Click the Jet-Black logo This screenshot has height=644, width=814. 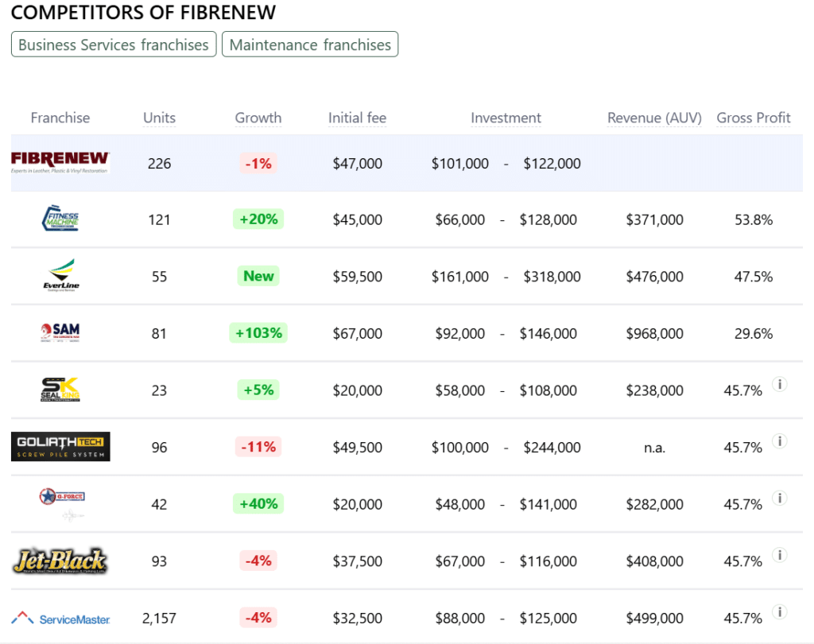click(x=60, y=561)
